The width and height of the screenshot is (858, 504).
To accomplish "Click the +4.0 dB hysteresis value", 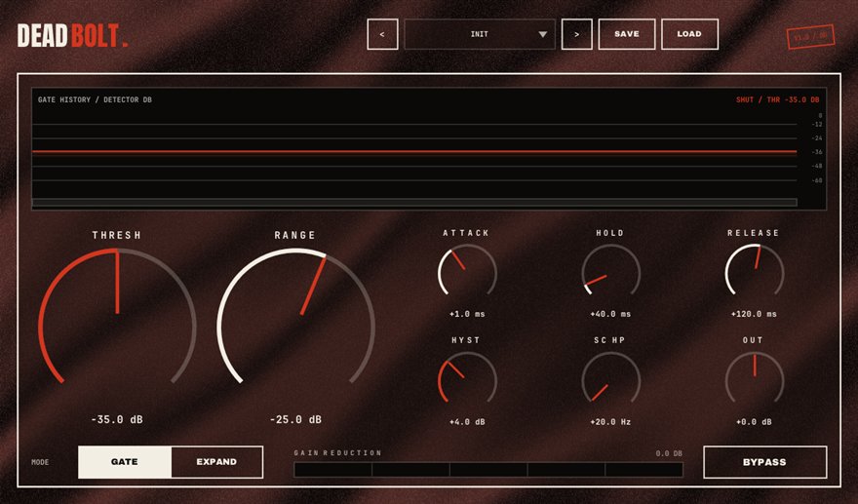I will coord(467,422).
